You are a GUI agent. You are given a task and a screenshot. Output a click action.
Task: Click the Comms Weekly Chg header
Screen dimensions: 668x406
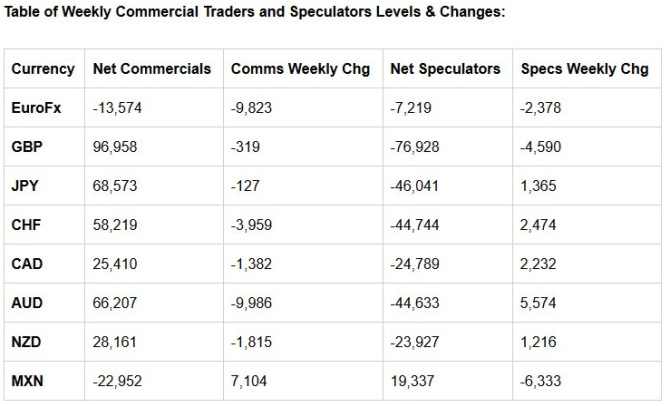coord(300,69)
